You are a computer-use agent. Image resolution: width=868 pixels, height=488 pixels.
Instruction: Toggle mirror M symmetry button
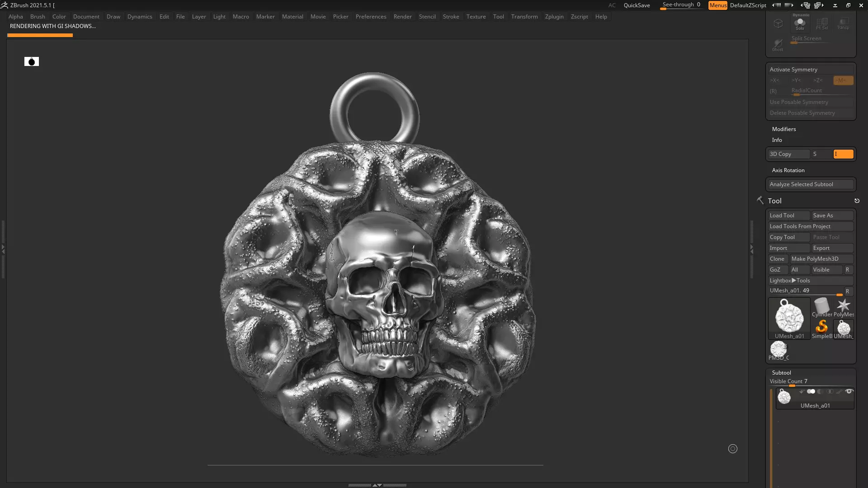point(843,80)
